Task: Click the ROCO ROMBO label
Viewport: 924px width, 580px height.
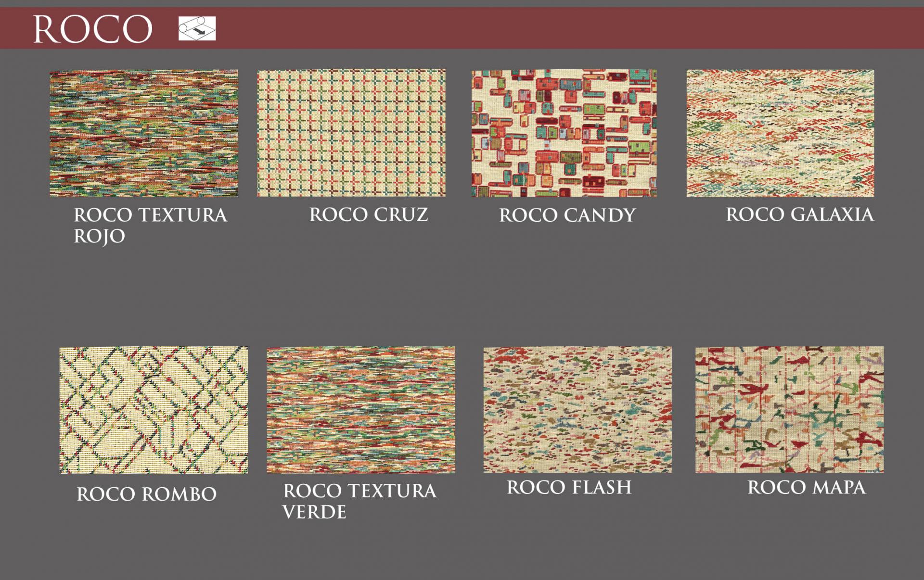Action: coord(147,494)
